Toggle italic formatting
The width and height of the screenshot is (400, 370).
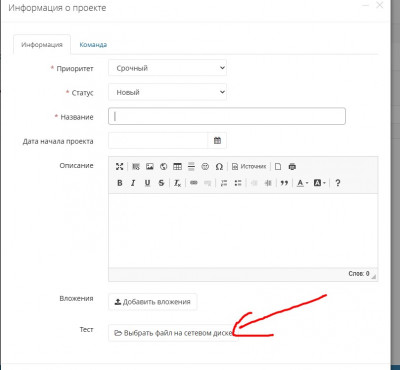133,183
